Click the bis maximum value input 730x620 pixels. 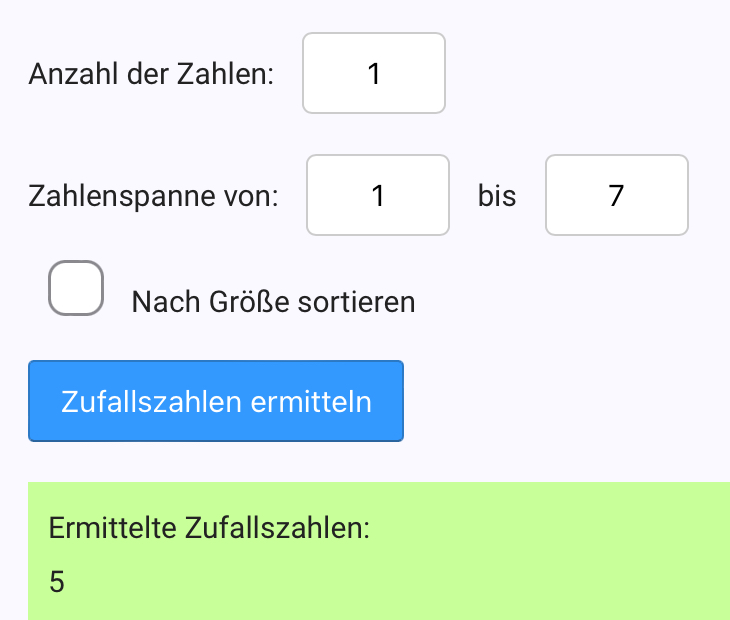pos(616,195)
